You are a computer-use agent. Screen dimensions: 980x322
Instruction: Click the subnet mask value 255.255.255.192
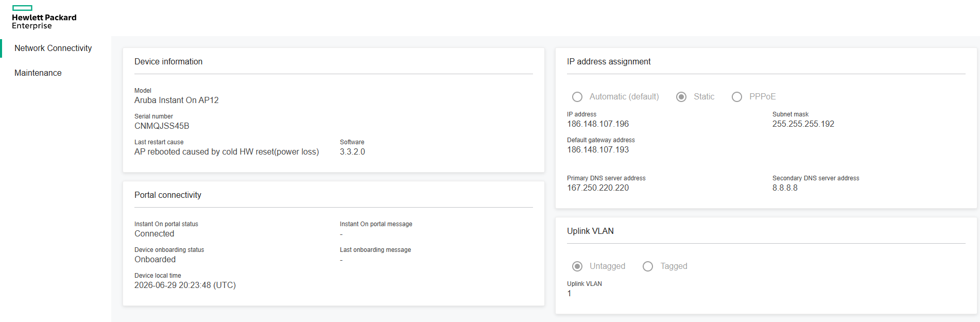803,124
